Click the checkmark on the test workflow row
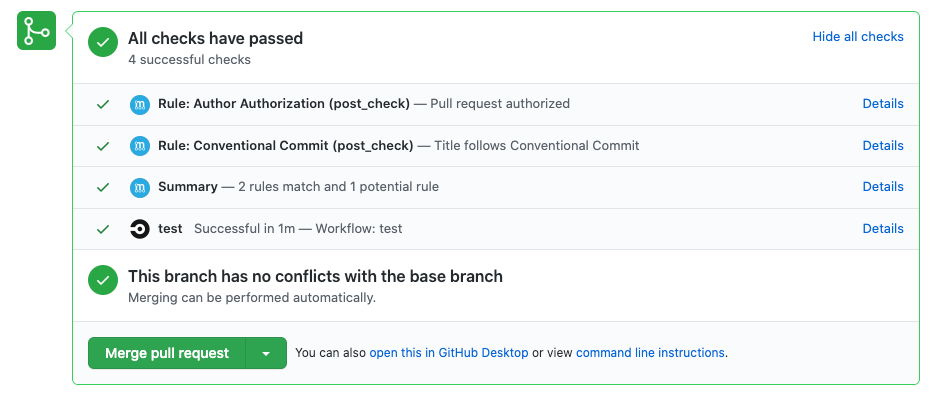The height and width of the screenshot is (396, 930). [103, 229]
